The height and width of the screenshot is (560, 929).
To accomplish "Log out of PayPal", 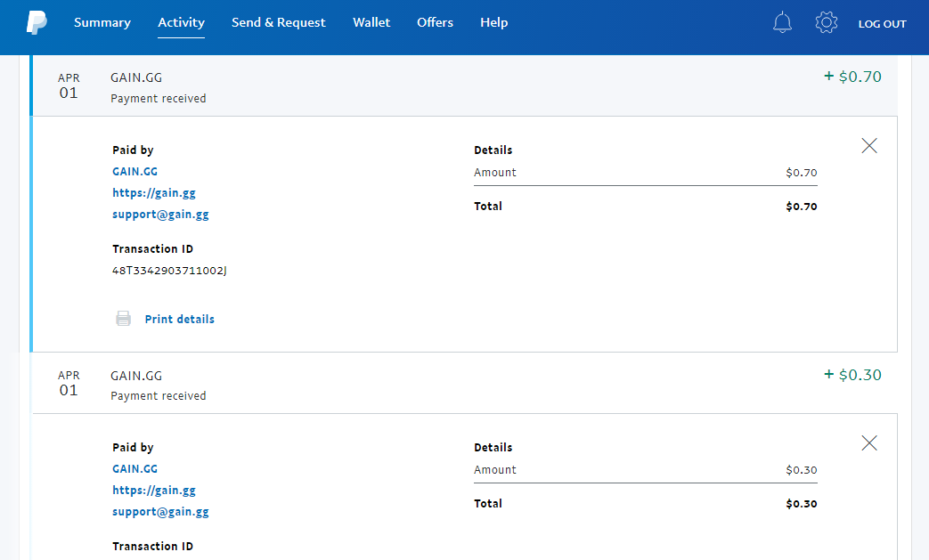I will point(882,24).
